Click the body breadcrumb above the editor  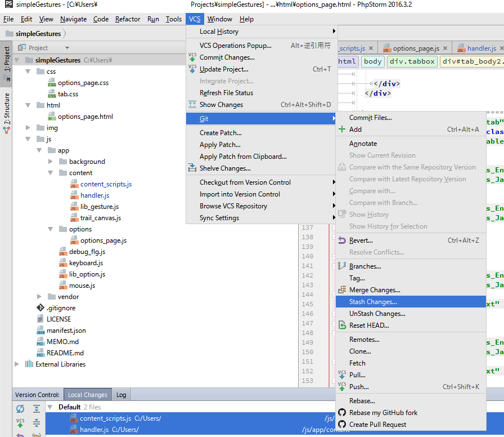coord(372,61)
